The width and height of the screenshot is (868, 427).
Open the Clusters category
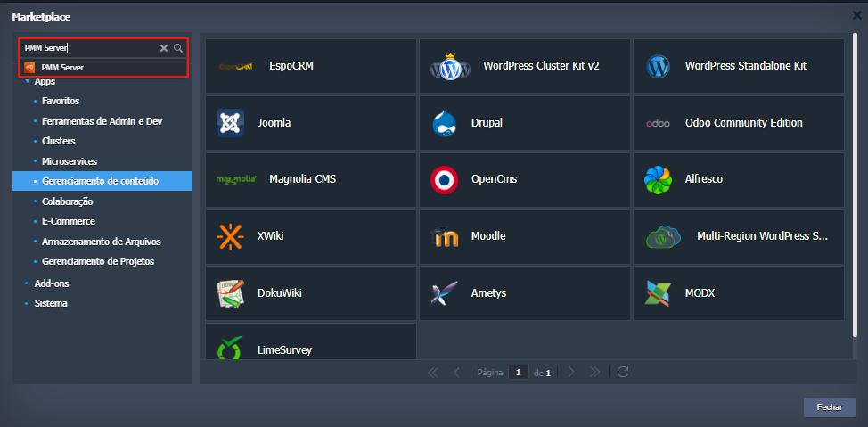tap(59, 141)
